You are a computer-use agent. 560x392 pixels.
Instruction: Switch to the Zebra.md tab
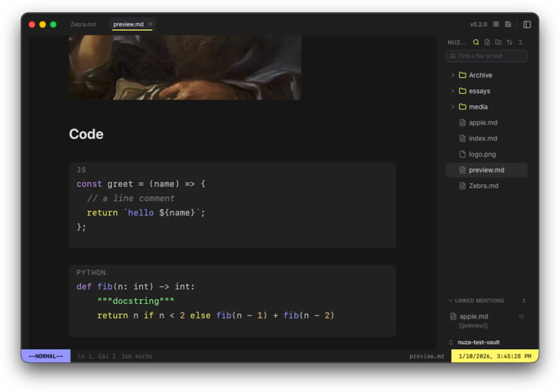(83, 24)
